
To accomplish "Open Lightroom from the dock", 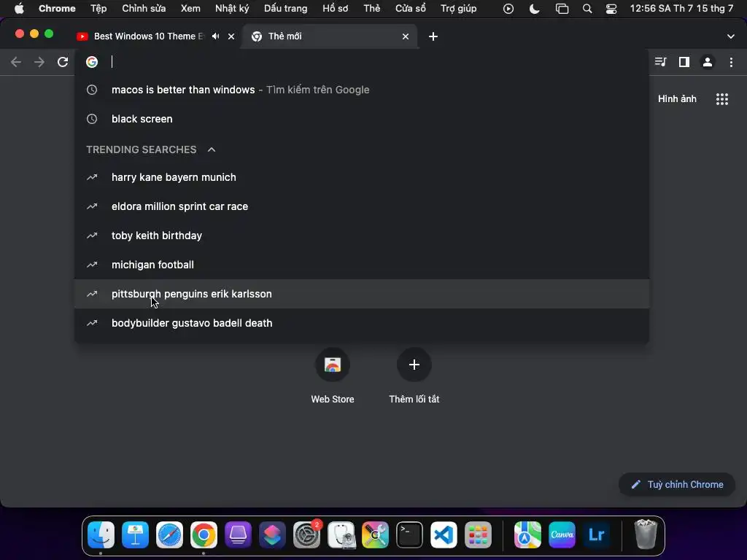I will point(597,534).
